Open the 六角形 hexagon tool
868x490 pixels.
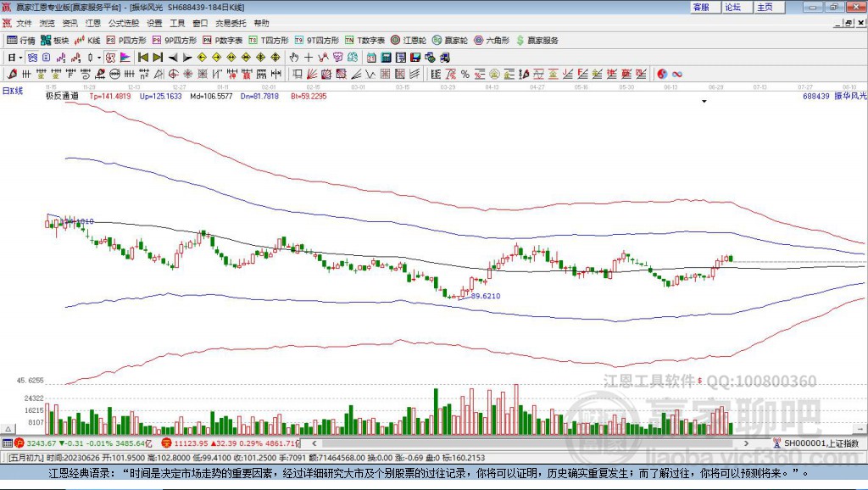tap(492, 41)
